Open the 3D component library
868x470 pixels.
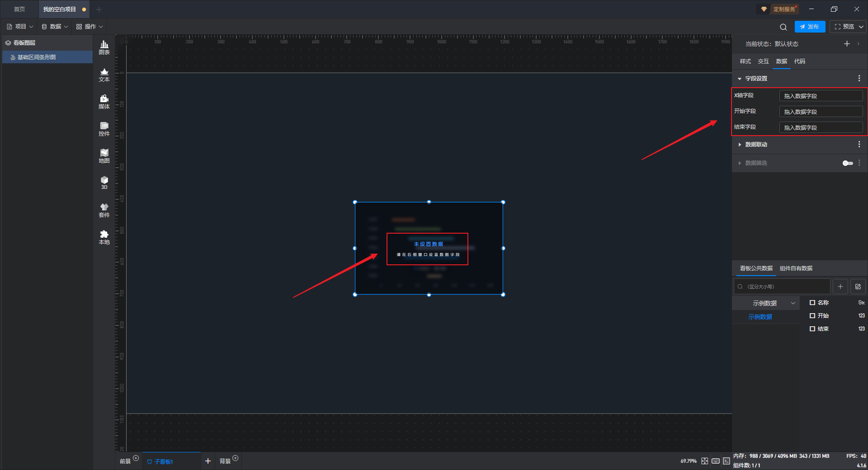[104, 183]
